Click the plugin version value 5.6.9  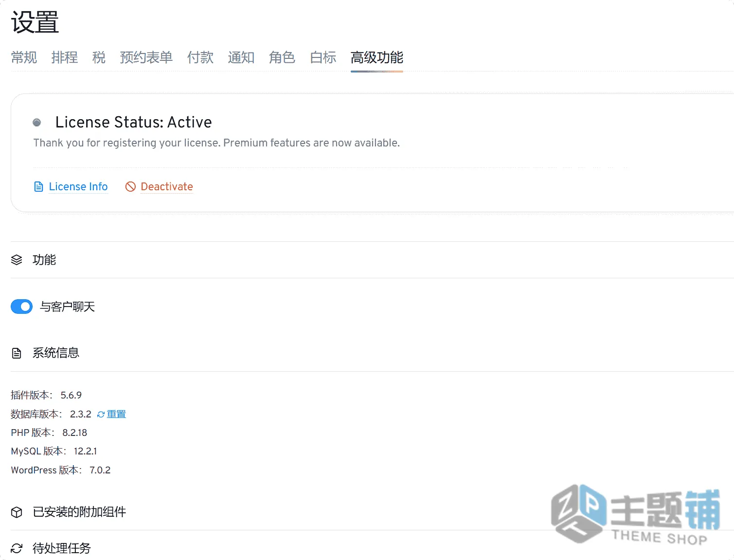point(71,395)
